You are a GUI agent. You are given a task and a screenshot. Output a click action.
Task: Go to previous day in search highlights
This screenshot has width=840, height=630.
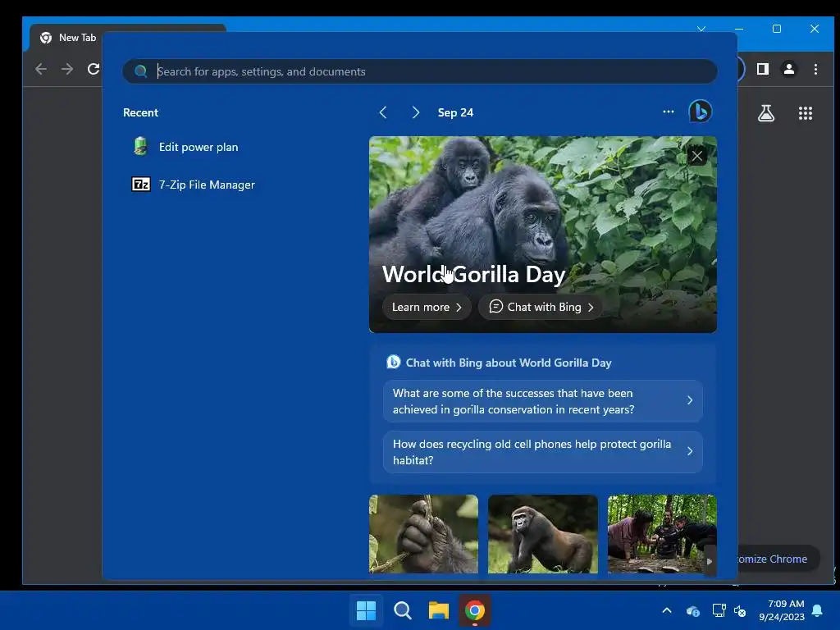point(383,112)
